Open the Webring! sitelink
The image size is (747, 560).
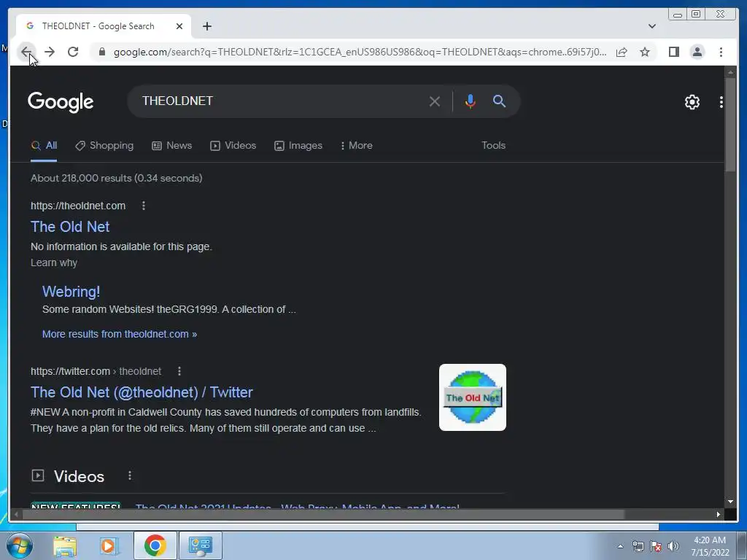[71, 292]
